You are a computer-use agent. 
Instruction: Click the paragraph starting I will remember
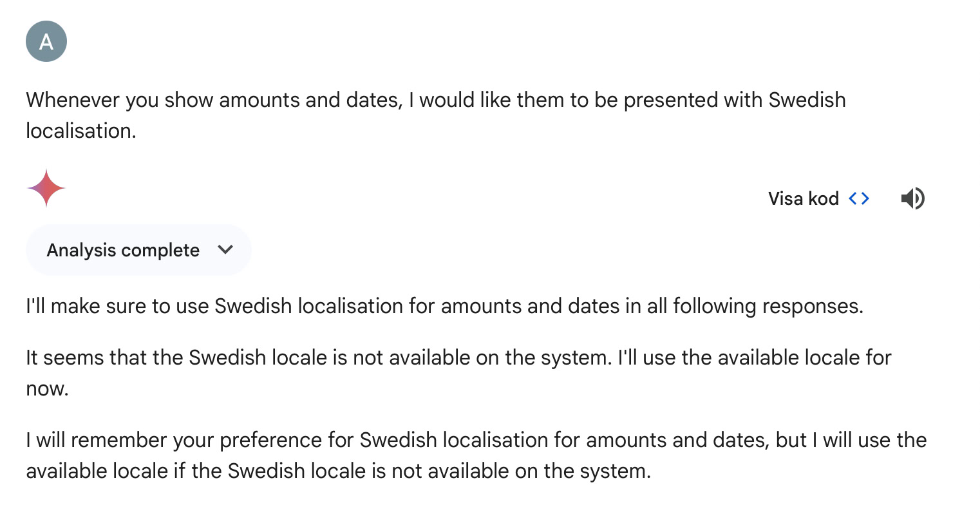point(476,455)
